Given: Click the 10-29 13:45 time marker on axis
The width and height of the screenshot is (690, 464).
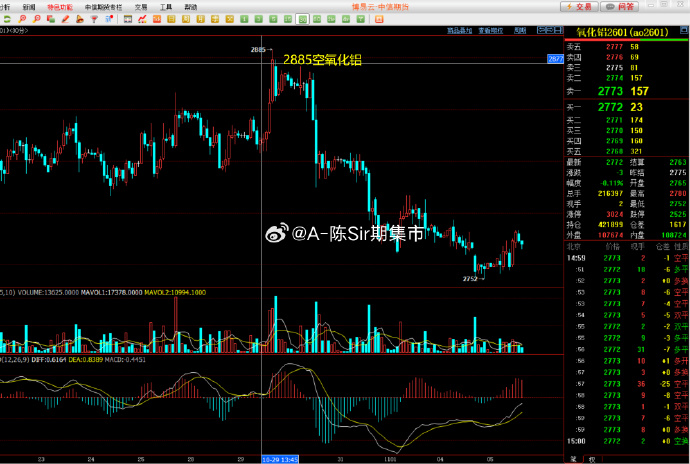Looking at the screenshot, I should pyautogui.click(x=280, y=460).
